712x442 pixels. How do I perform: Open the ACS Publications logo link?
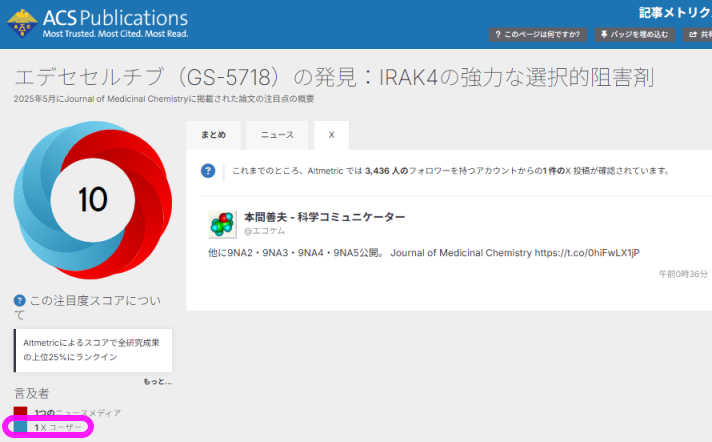coord(98,23)
